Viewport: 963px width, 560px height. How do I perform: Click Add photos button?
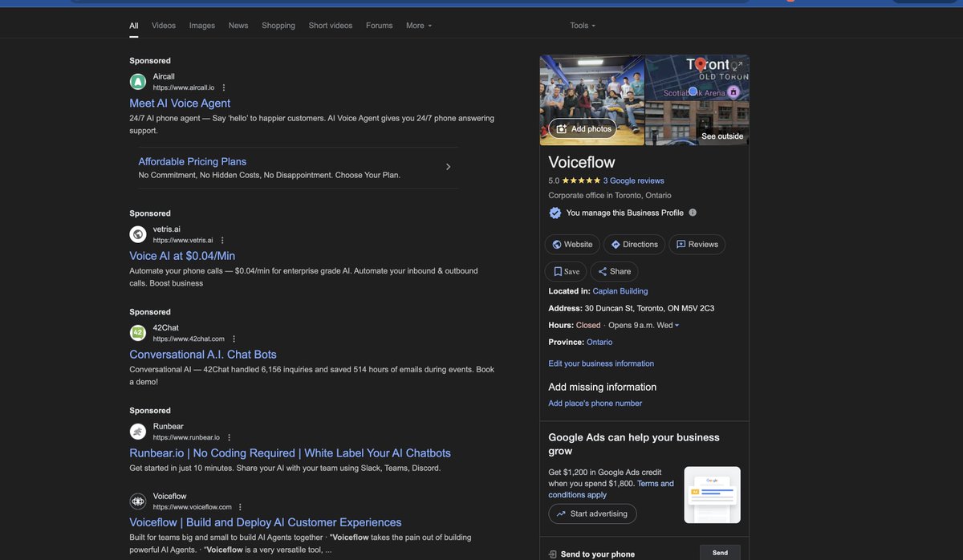[583, 128]
